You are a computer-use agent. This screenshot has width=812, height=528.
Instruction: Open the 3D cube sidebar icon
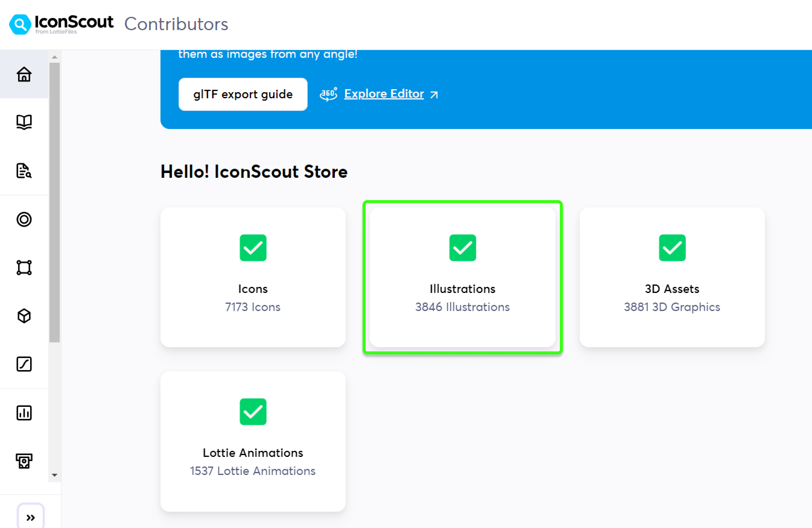click(24, 316)
